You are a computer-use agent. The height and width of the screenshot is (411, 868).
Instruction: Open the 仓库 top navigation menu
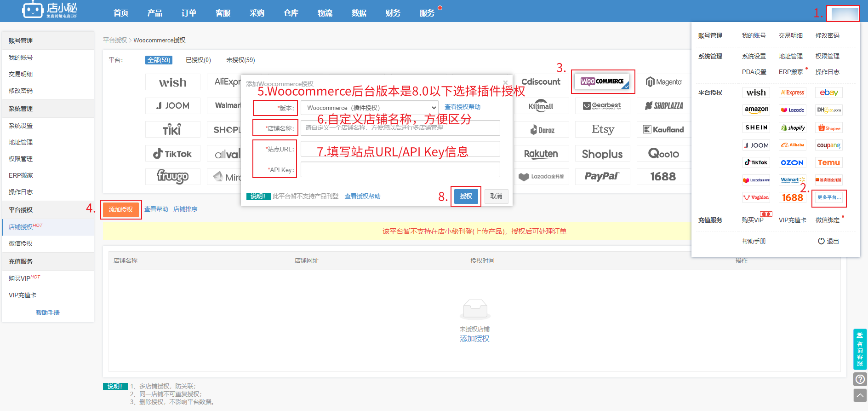291,13
